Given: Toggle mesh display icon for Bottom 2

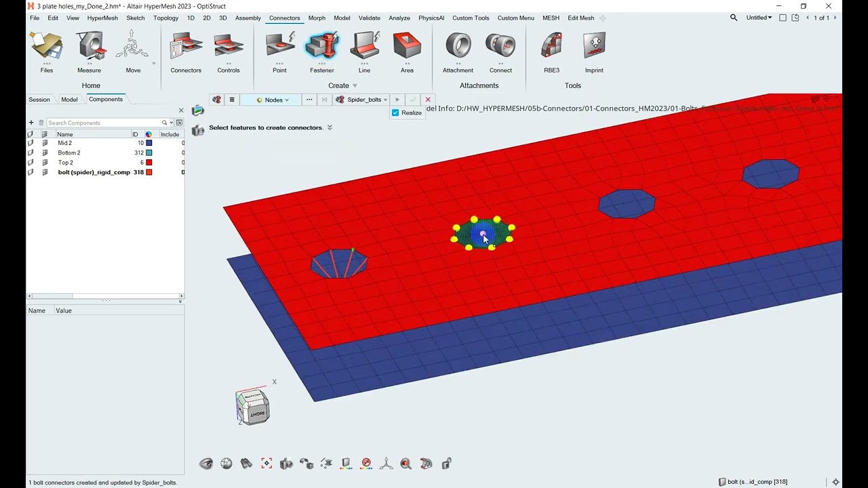Looking at the screenshot, I should pos(45,152).
